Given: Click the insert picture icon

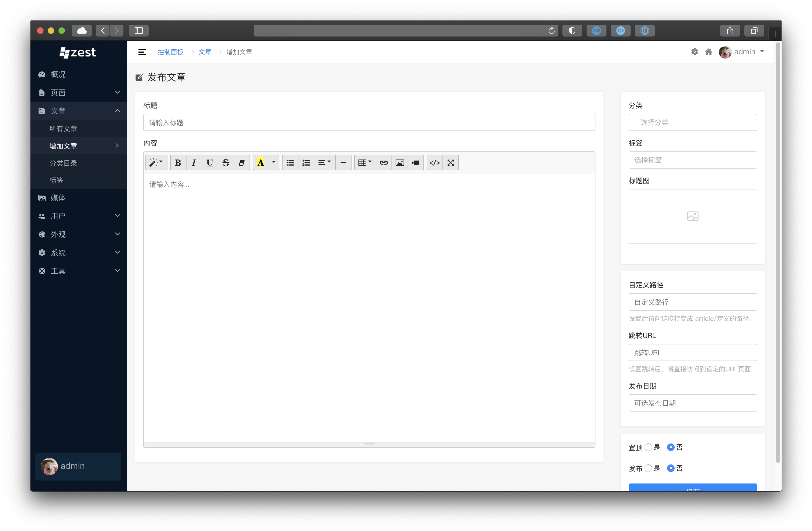Looking at the screenshot, I should tap(400, 163).
